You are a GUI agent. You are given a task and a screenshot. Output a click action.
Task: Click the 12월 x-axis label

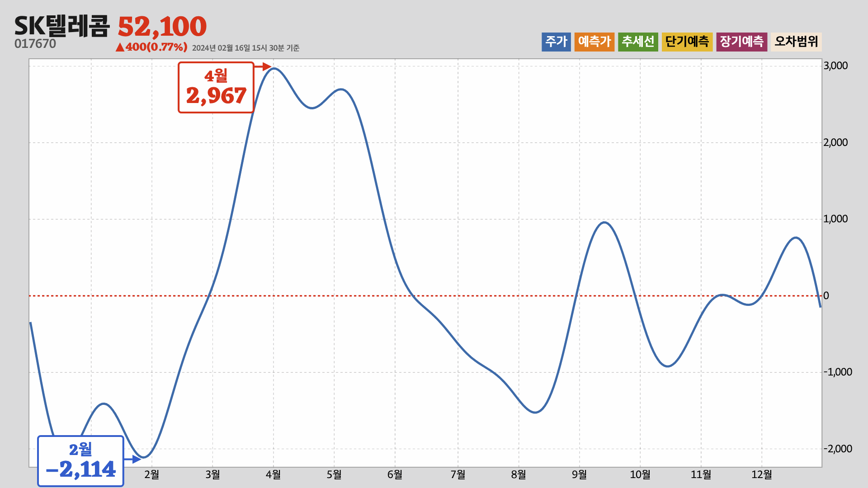762,475
